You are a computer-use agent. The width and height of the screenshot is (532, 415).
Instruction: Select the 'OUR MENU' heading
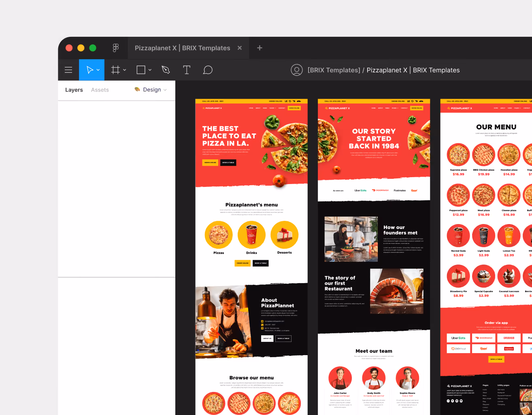coord(496,127)
